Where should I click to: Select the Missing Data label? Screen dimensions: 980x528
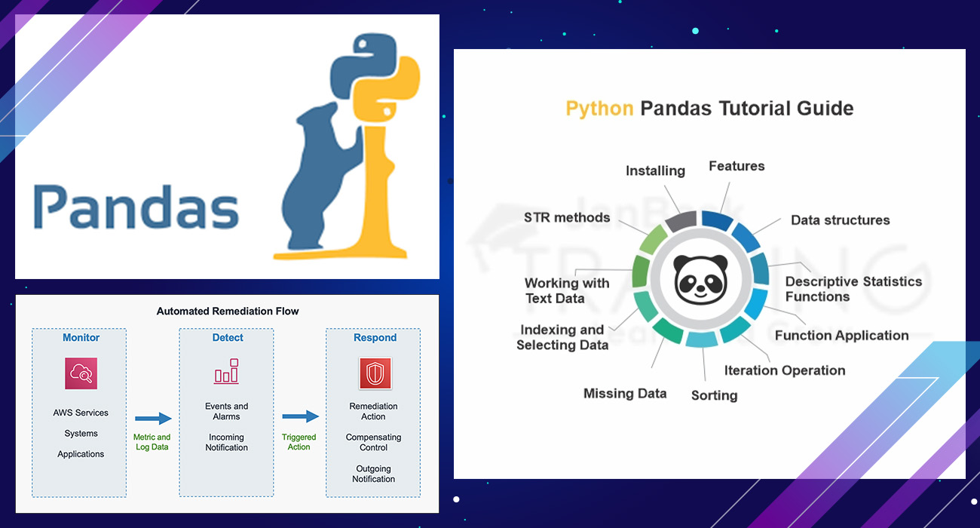pos(625,393)
